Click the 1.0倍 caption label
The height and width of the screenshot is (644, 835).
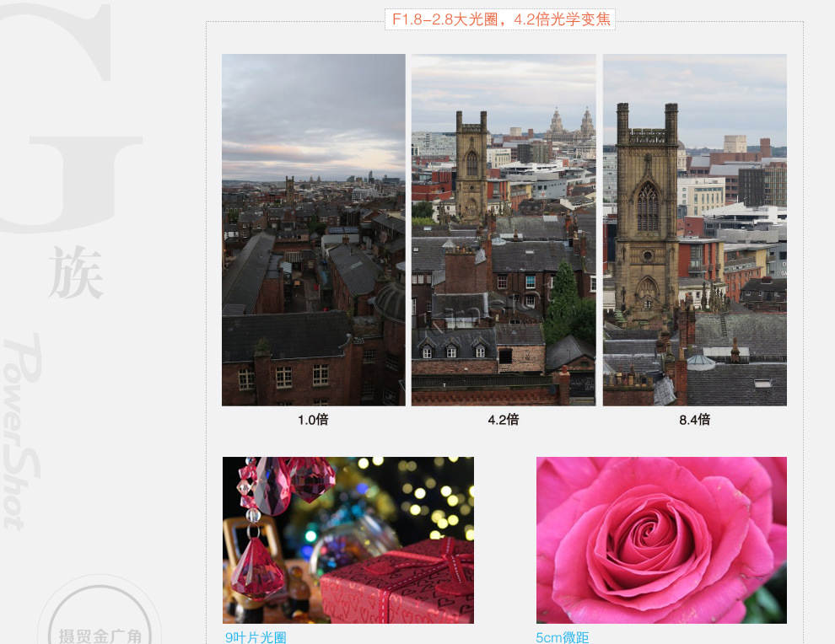(x=313, y=419)
